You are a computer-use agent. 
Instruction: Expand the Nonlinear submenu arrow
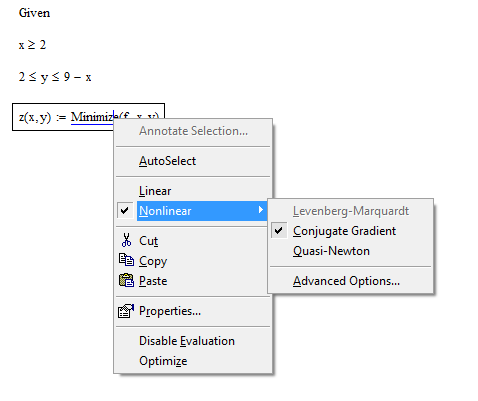[261, 210]
